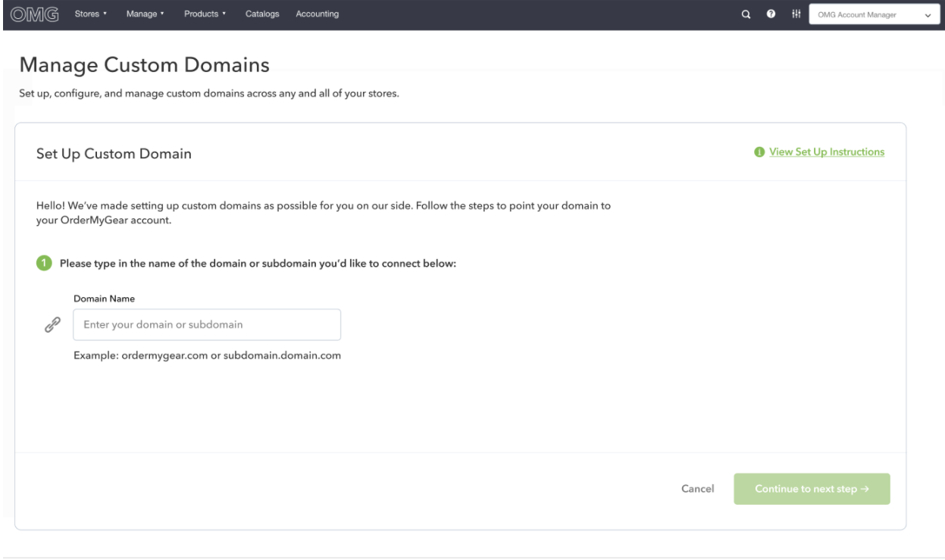Click the Cancel button

click(x=698, y=490)
